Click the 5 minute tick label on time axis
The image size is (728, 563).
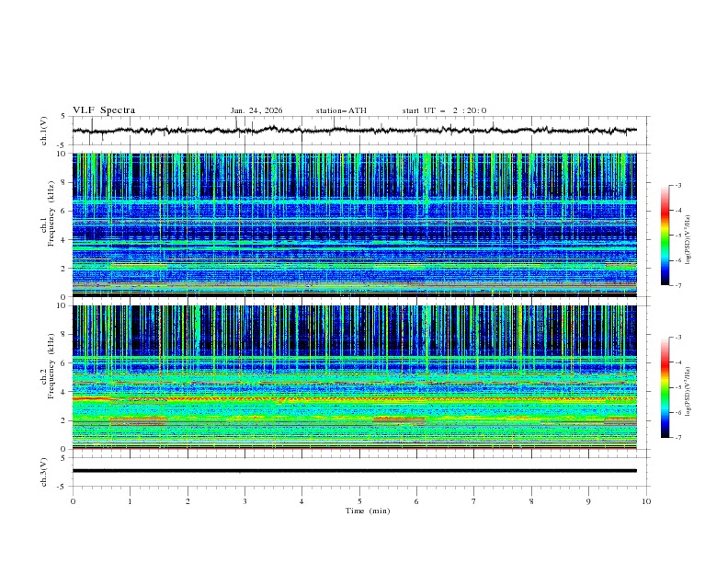coord(359,501)
